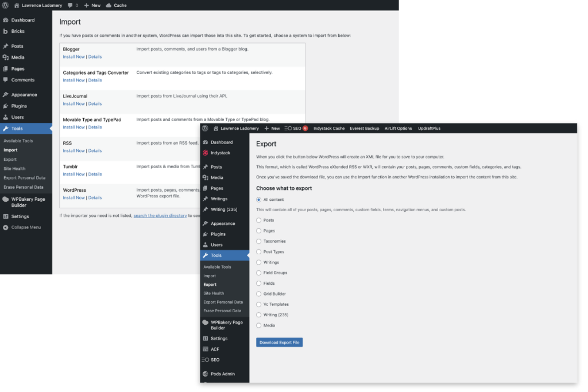The height and width of the screenshot is (392, 588).
Task: Click Details under Movable Type and TypePad
Action: 95,127
